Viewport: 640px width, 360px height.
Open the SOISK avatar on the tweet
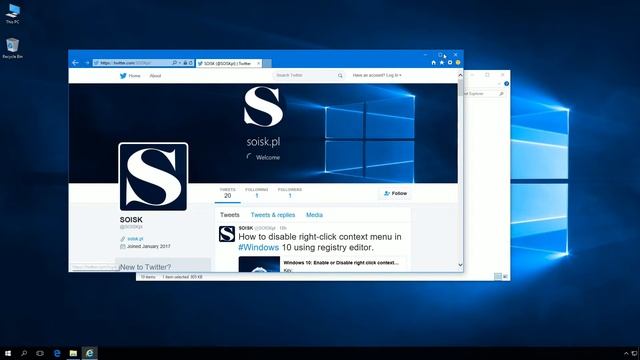coord(227,234)
